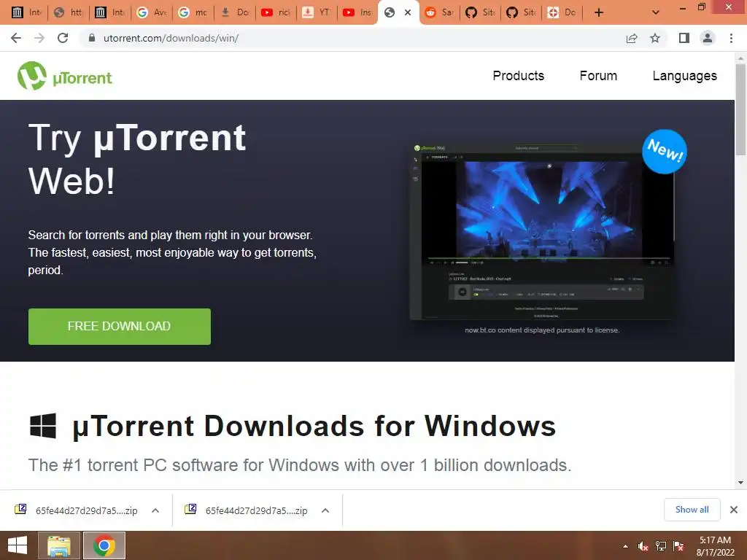Click the network tray icon

pyautogui.click(x=661, y=546)
